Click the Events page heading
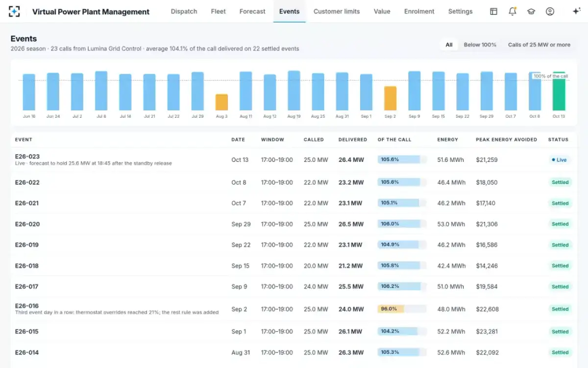This screenshot has height=368, width=588. tap(24, 39)
